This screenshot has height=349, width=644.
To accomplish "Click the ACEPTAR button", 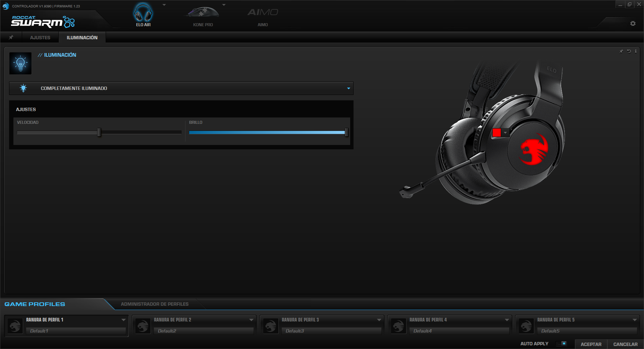I will (x=591, y=344).
